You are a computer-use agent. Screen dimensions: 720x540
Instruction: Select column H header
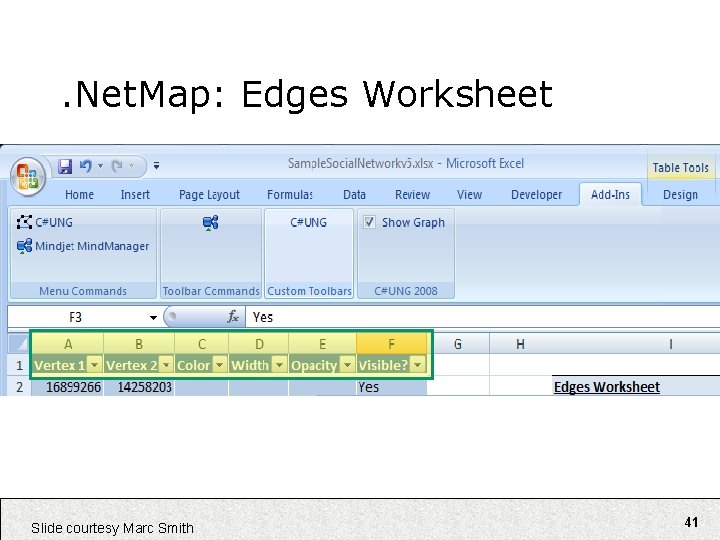pyautogui.click(x=520, y=344)
